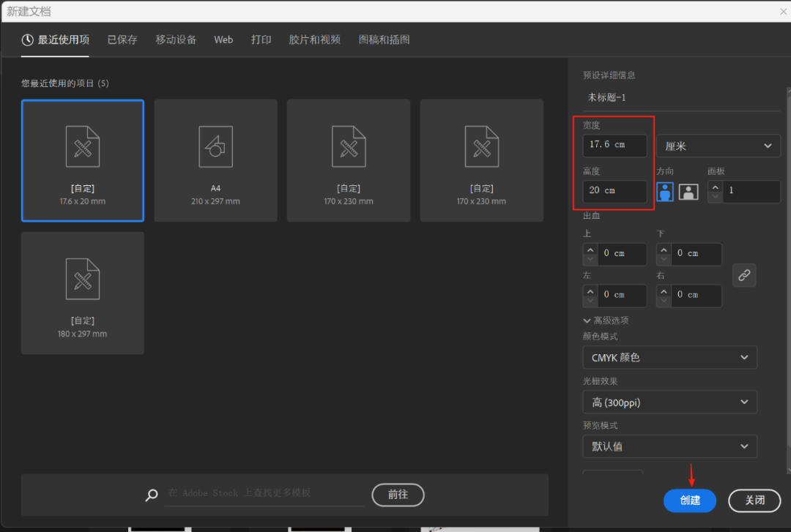Image resolution: width=791 pixels, height=532 pixels.
Task: Close the New Document dialog with X
Action: click(783, 12)
